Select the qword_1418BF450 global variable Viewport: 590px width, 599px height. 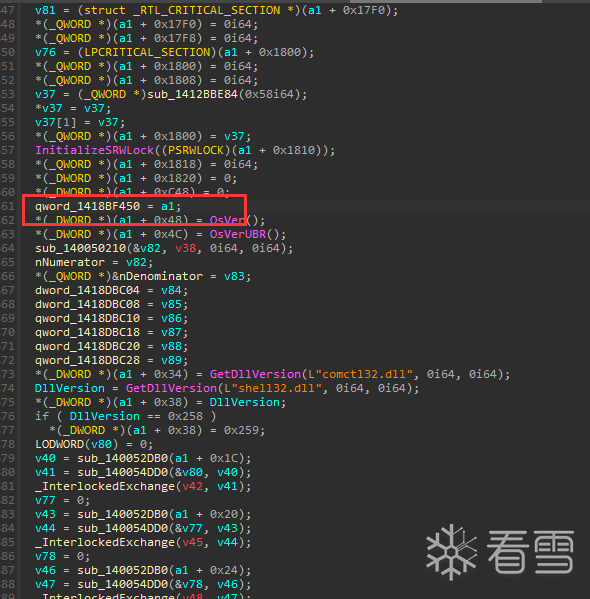coord(88,206)
